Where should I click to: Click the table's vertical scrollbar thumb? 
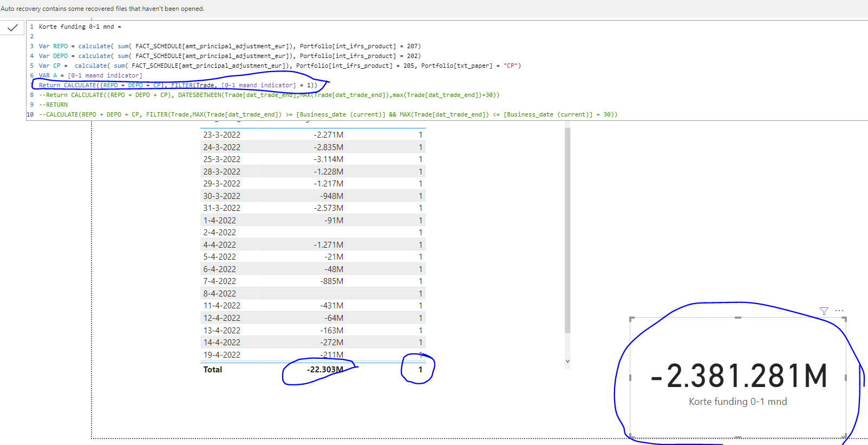[x=567, y=230]
